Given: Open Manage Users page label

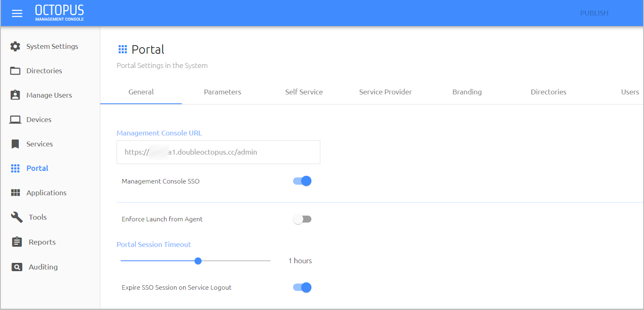Looking at the screenshot, I should pyautogui.click(x=49, y=95).
